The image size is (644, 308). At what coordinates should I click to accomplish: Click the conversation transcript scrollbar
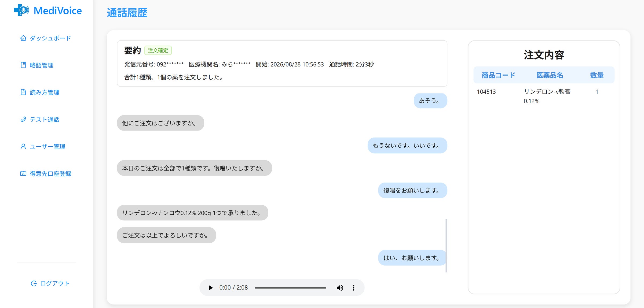[x=446, y=246]
